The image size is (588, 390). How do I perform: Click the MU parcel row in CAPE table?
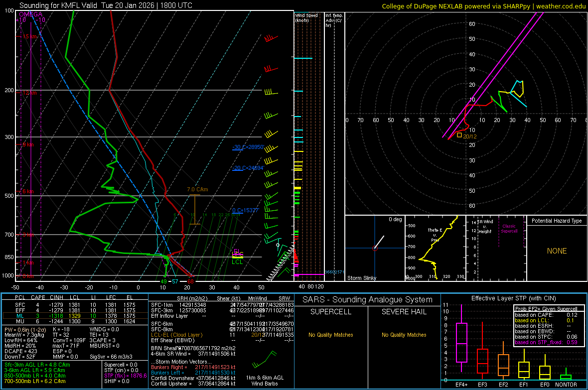click(75, 321)
